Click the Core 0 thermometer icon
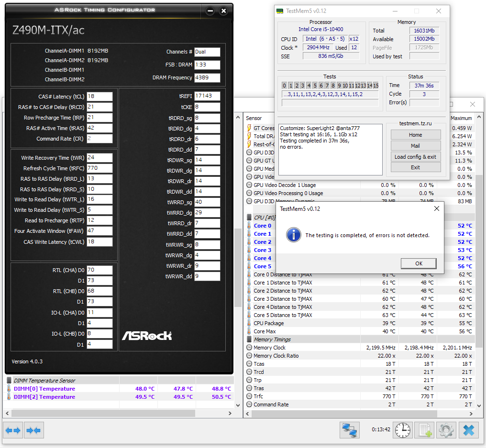 point(249,226)
